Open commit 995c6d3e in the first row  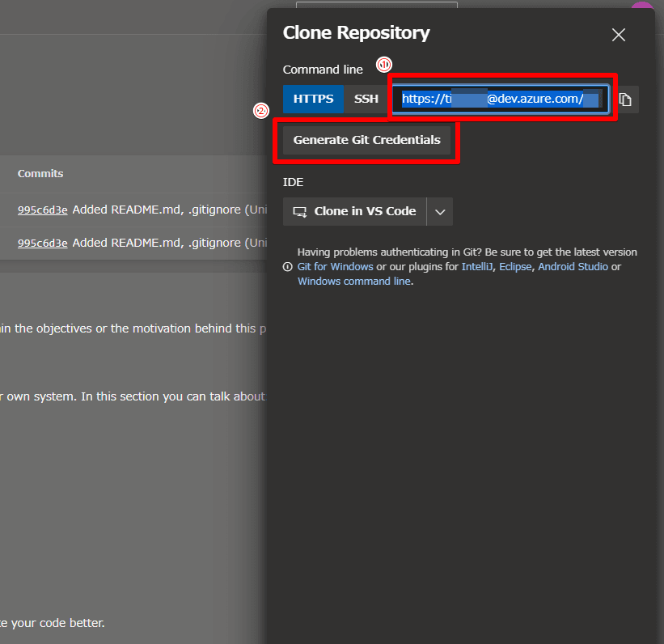pyautogui.click(x=43, y=210)
